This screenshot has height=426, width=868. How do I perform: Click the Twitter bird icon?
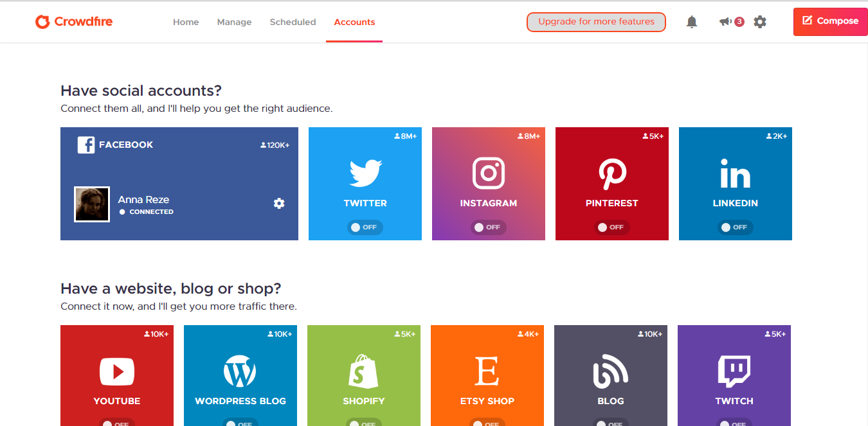(x=365, y=173)
